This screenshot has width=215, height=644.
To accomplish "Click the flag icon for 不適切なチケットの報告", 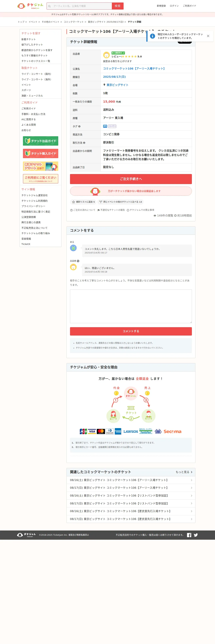I will pos(99,210).
